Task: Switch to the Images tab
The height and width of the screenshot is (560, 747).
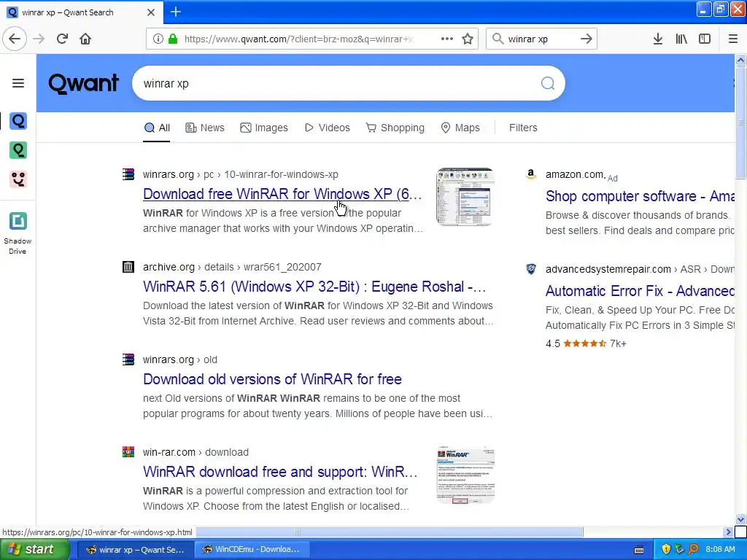Action: [x=264, y=128]
